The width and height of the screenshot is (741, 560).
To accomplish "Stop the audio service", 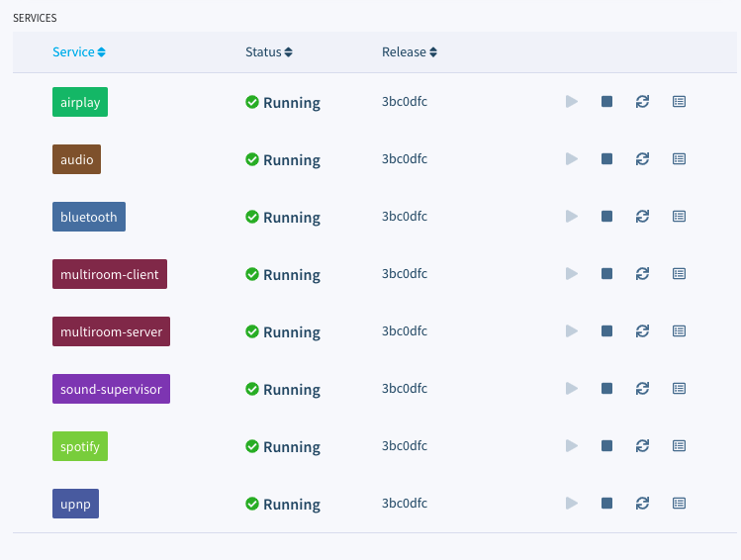I will pos(606,158).
